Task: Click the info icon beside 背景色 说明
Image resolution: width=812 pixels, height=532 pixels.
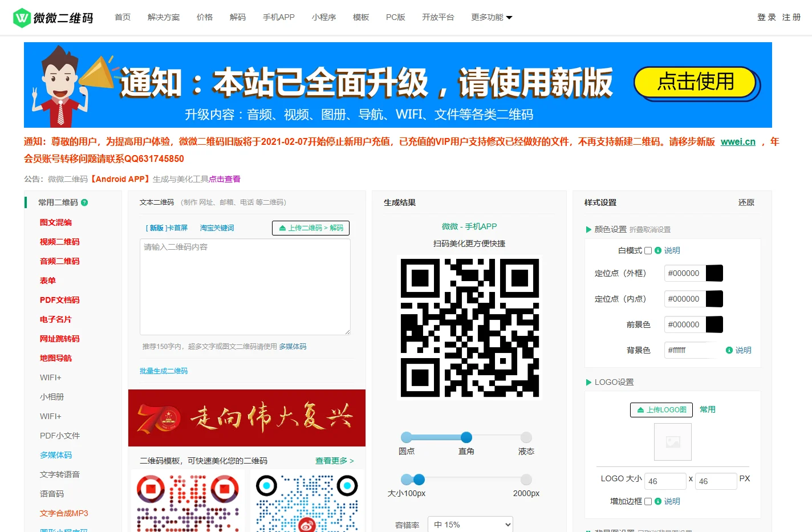Action: [x=729, y=350]
